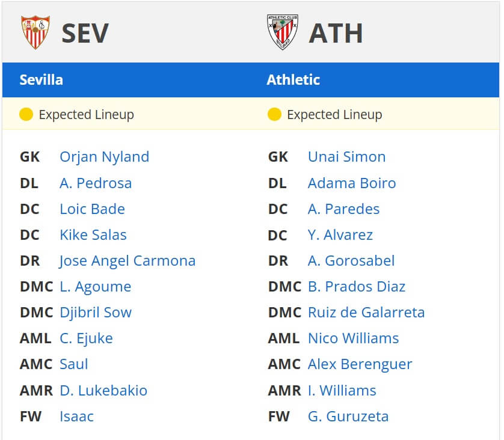Click the SEV team abbreviation

coord(85,33)
